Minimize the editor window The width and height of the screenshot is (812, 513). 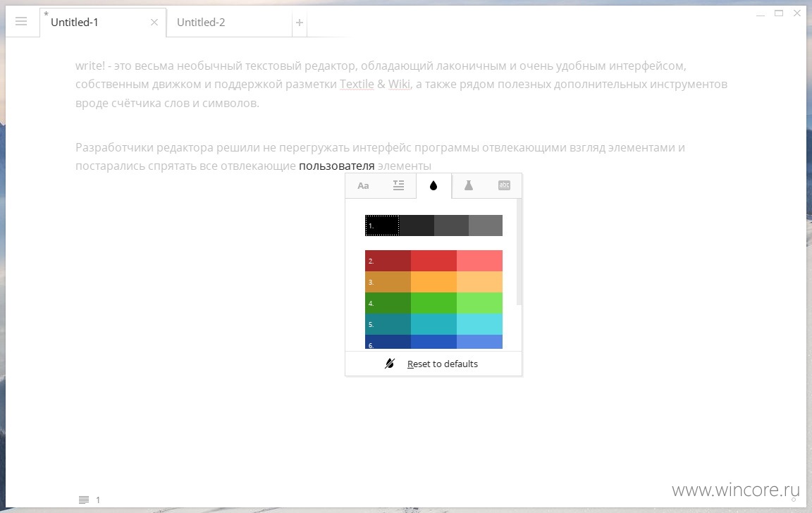pyautogui.click(x=761, y=14)
